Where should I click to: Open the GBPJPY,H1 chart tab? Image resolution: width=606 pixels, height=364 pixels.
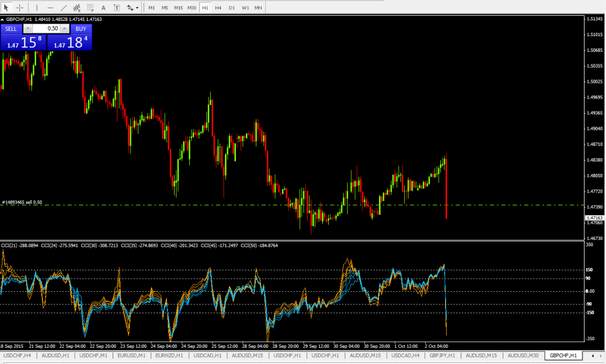pyautogui.click(x=442, y=356)
